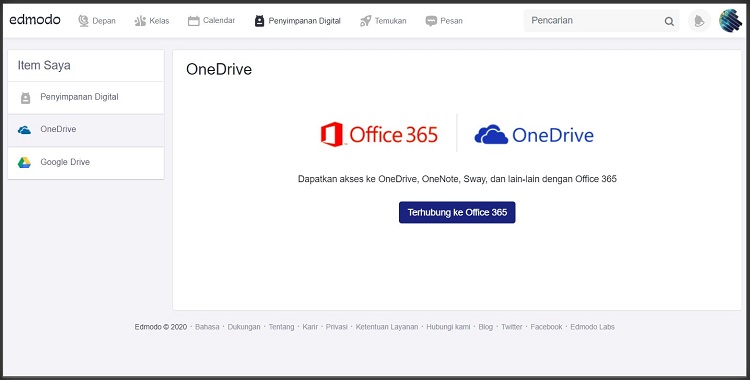
Task: Open the Facebook footer link
Action: pyautogui.click(x=546, y=327)
